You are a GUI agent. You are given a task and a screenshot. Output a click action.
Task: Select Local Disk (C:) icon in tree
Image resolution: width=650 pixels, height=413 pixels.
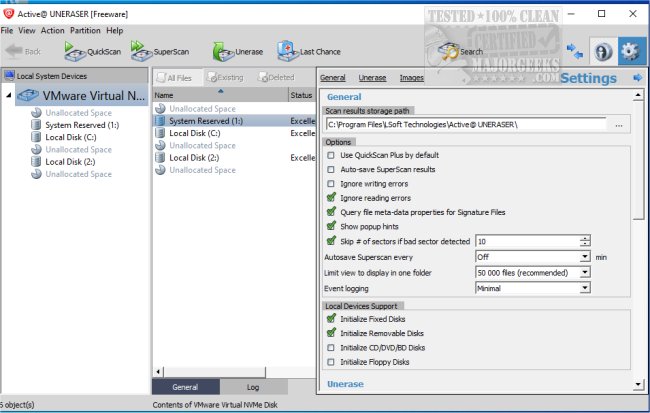point(36,137)
